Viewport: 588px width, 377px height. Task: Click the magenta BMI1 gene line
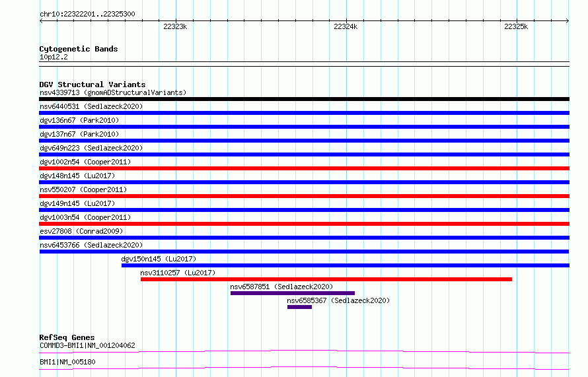pos(304,368)
